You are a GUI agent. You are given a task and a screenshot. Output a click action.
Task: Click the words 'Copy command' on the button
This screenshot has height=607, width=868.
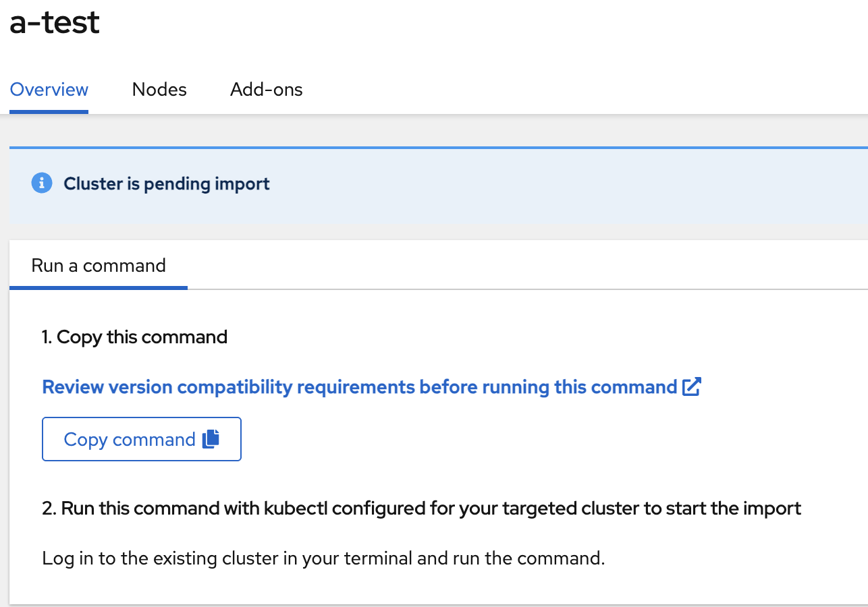[x=130, y=440]
